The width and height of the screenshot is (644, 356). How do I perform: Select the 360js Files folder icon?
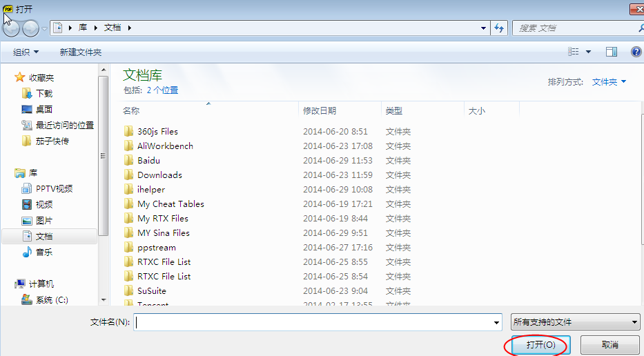[x=128, y=131]
